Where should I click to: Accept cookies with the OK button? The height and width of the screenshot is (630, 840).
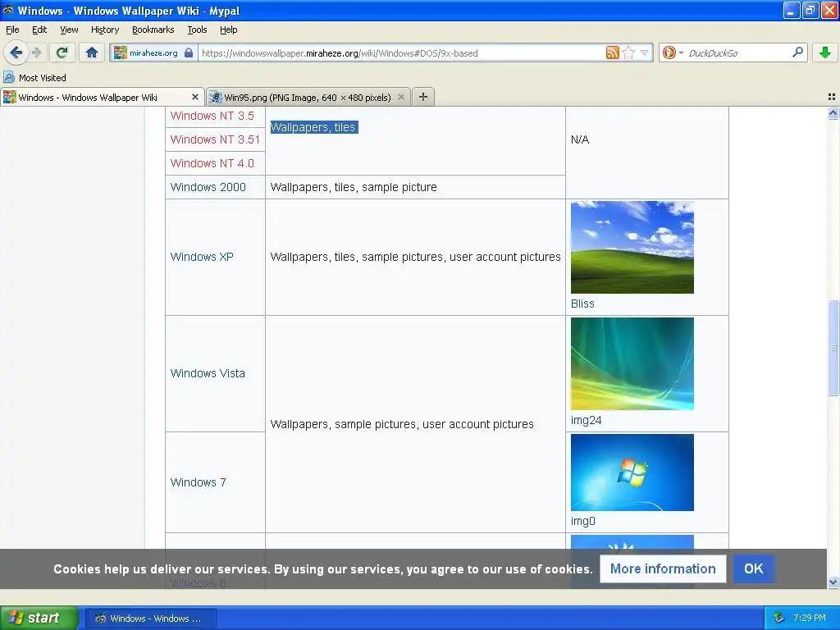click(753, 568)
